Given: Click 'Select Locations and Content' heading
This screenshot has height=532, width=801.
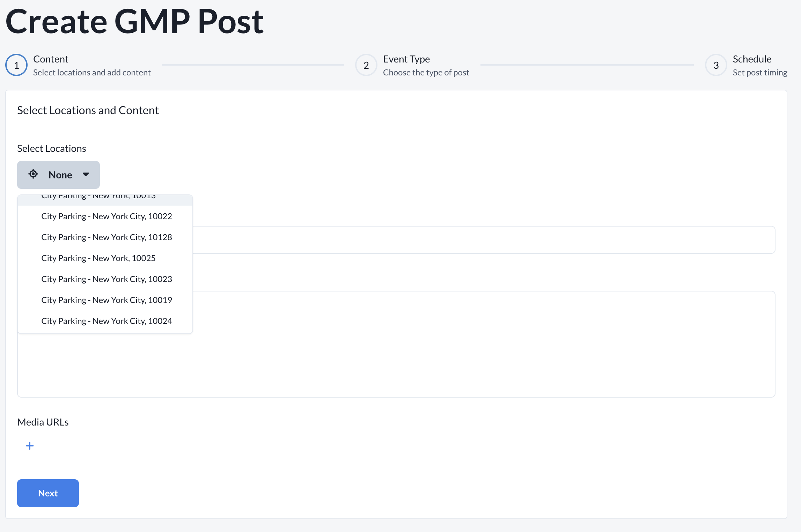Looking at the screenshot, I should tap(88, 110).
